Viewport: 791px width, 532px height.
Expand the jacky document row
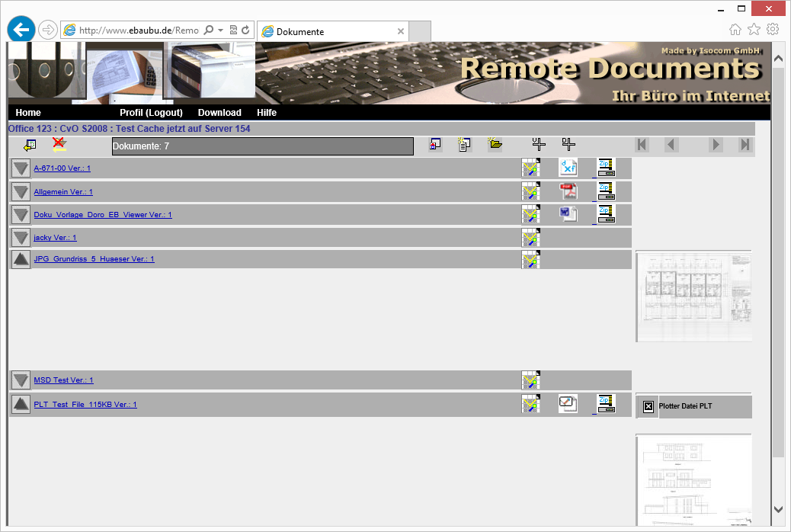click(21, 238)
